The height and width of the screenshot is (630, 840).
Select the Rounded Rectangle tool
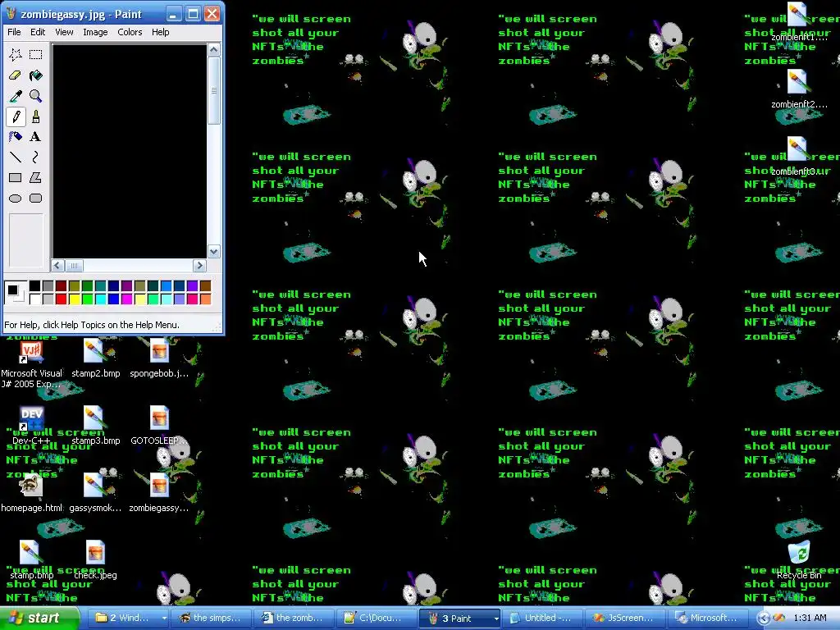[35, 199]
